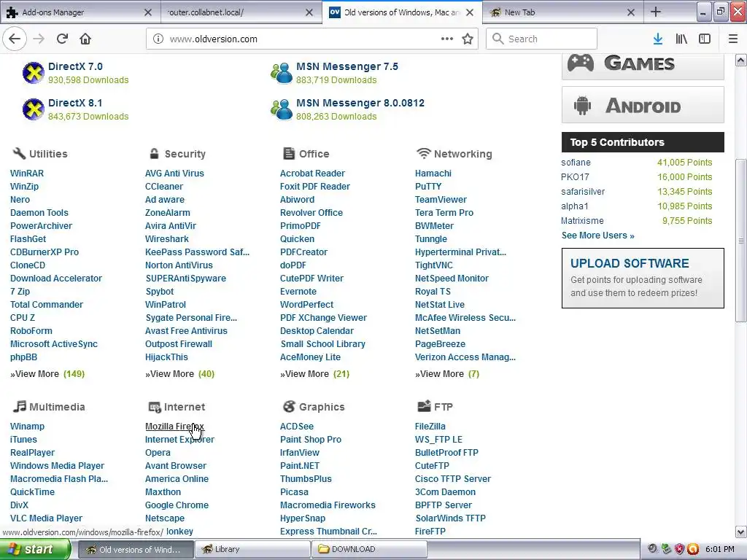The height and width of the screenshot is (560, 747).
Task: Open the CCleaner link
Action: pos(164,187)
